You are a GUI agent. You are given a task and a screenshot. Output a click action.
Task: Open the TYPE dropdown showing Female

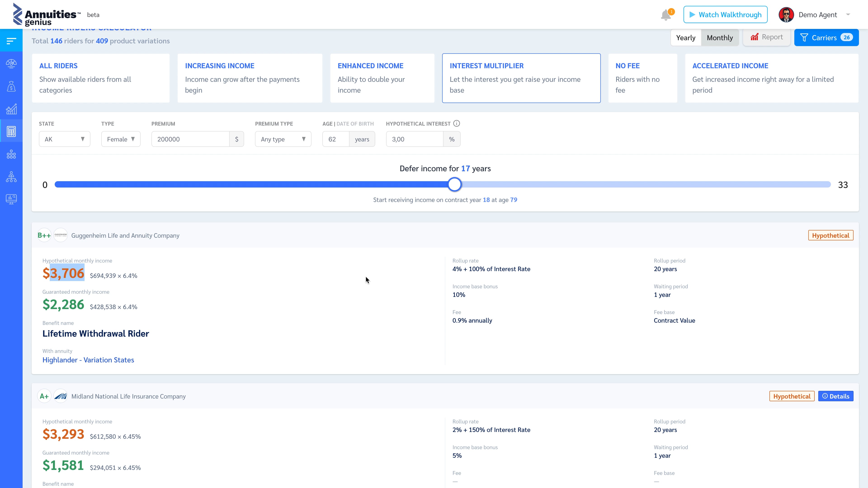coord(120,139)
